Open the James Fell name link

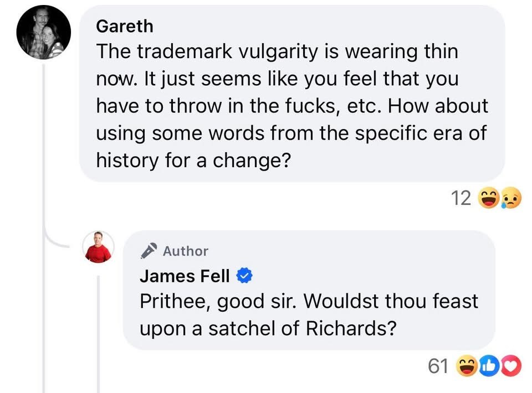tap(185, 275)
